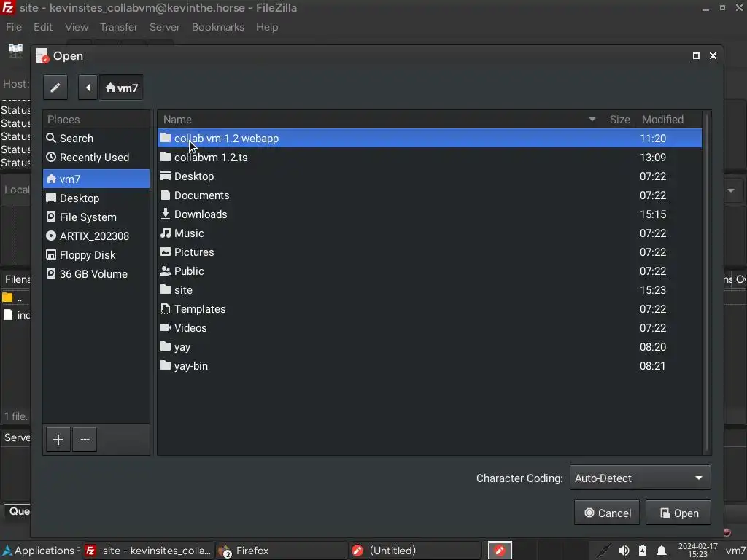Open FileZilla's Help menu

(x=267, y=27)
